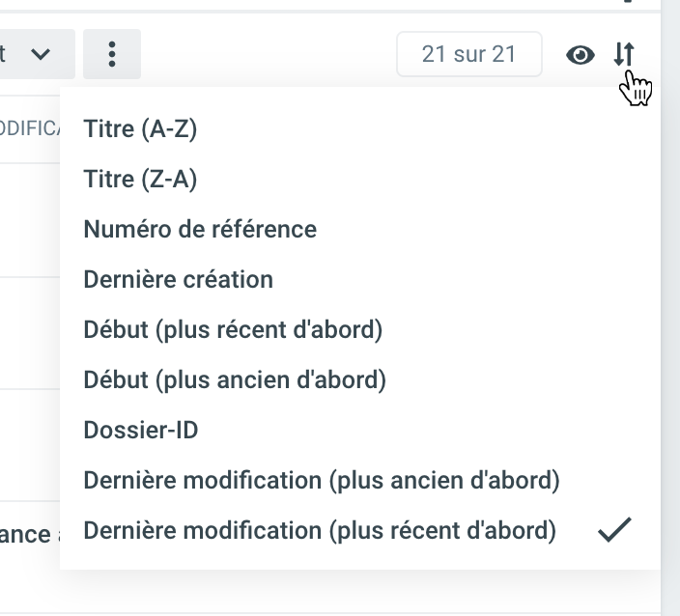This screenshot has width=680, height=616.
Task: Choose Dernière modification (plus ancien d'abord)
Action: pos(322,480)
